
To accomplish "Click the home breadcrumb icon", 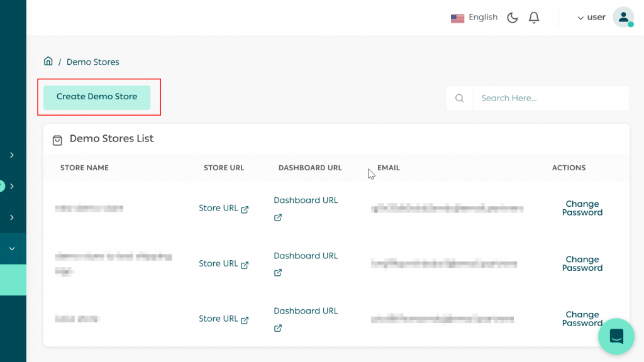I will coord(48,61).
